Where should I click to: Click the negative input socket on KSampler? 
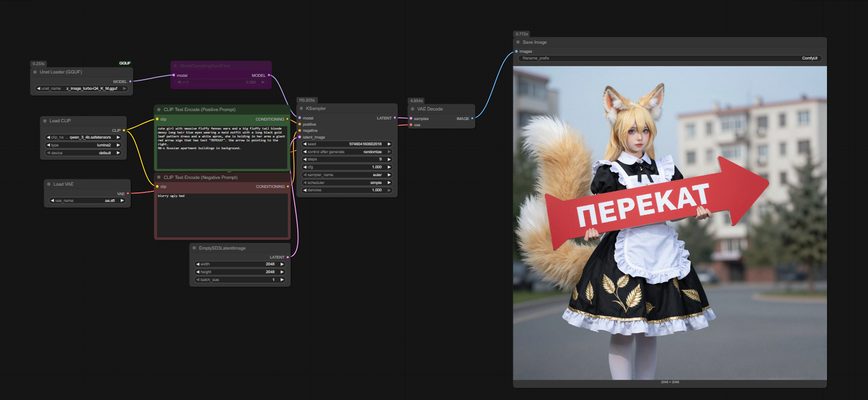click(300, 130)
